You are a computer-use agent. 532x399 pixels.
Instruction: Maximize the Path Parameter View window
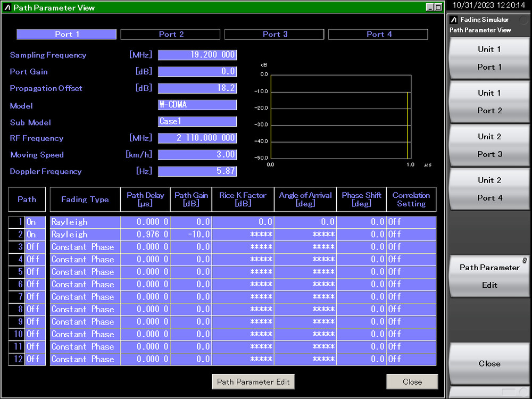pos(438,7)
